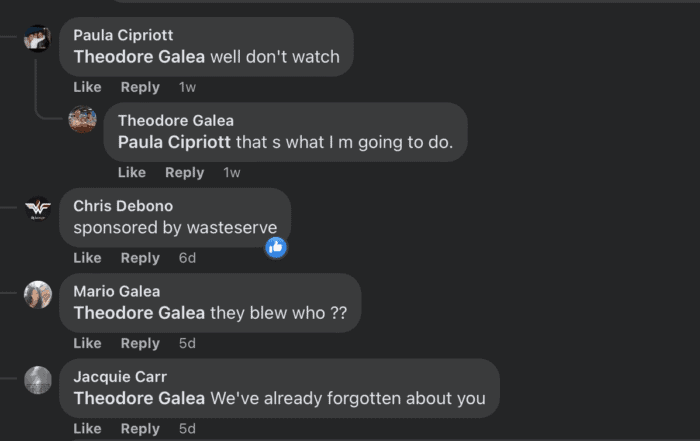Click the blue thumbs-up reaction icon

click(276, 246)
